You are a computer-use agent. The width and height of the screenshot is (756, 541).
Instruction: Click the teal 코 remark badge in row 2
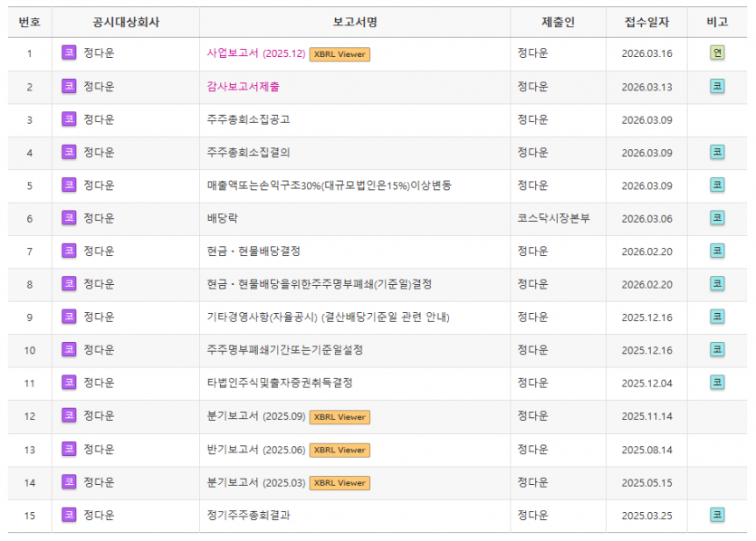pos(717,87)
